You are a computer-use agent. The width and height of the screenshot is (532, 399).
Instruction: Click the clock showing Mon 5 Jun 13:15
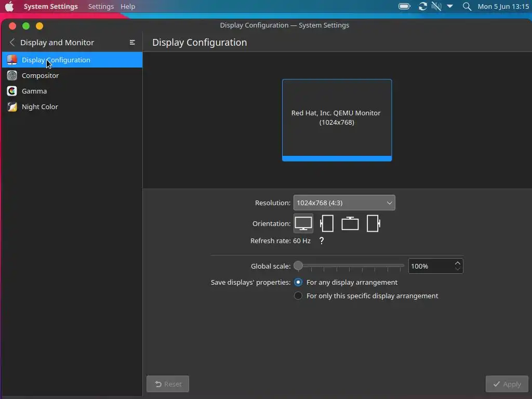[x=503, y=6]
